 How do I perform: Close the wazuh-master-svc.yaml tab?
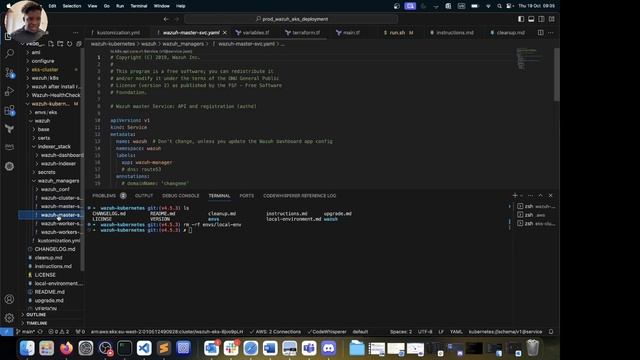pos(224,33)
